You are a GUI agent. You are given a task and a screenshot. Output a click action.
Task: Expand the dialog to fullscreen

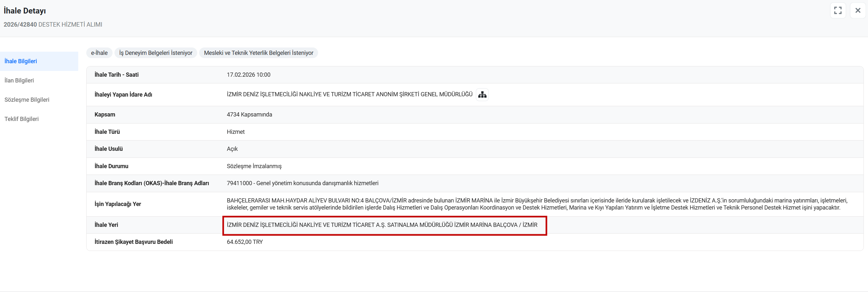[x=838, y=11]
